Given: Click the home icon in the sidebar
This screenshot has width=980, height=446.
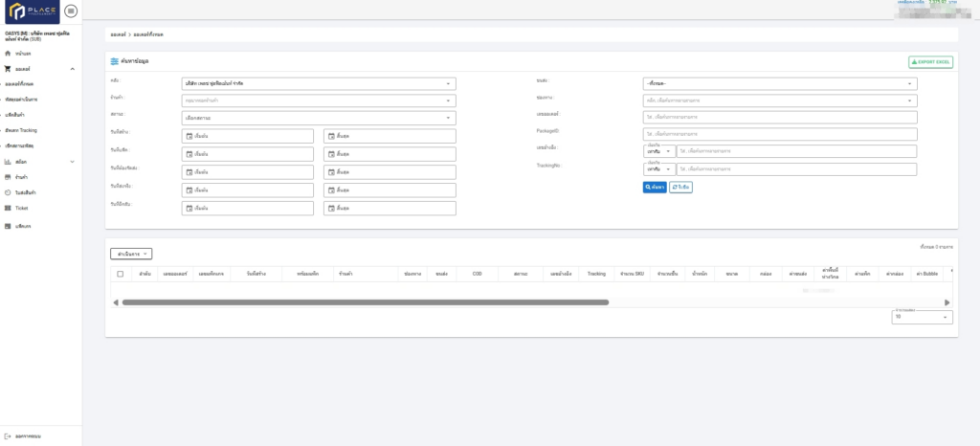Looking at the screenshot, I should 8,54.
